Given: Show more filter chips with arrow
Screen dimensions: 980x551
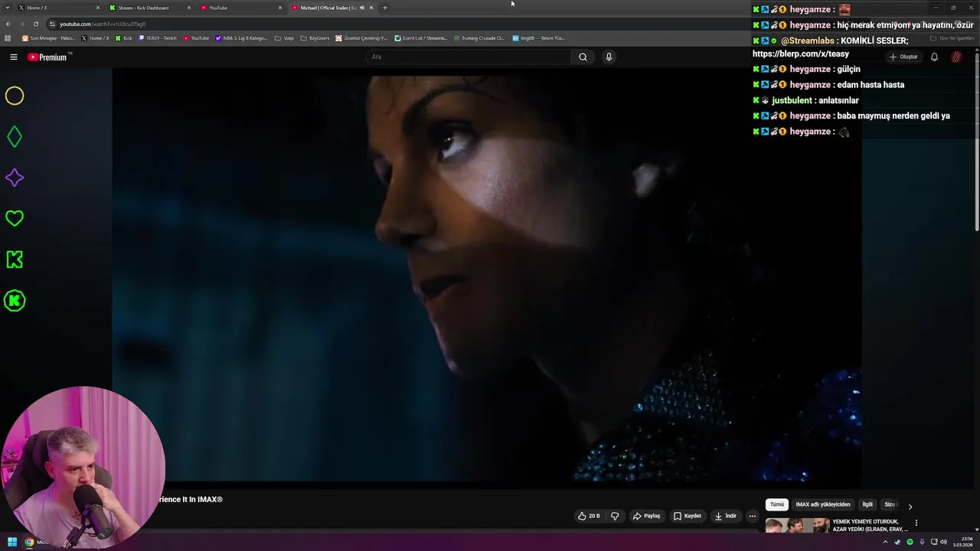Looking at the screenshot, I should (x=910, y=506).
